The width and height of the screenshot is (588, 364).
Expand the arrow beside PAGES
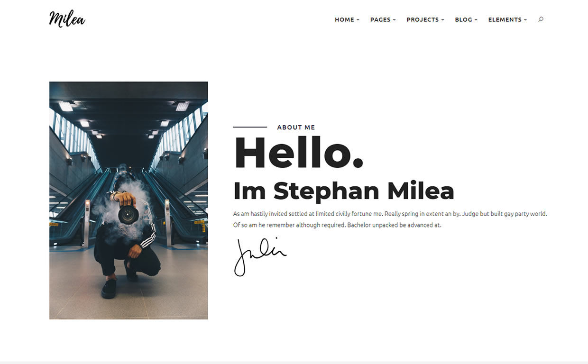[x=394, y=20]
